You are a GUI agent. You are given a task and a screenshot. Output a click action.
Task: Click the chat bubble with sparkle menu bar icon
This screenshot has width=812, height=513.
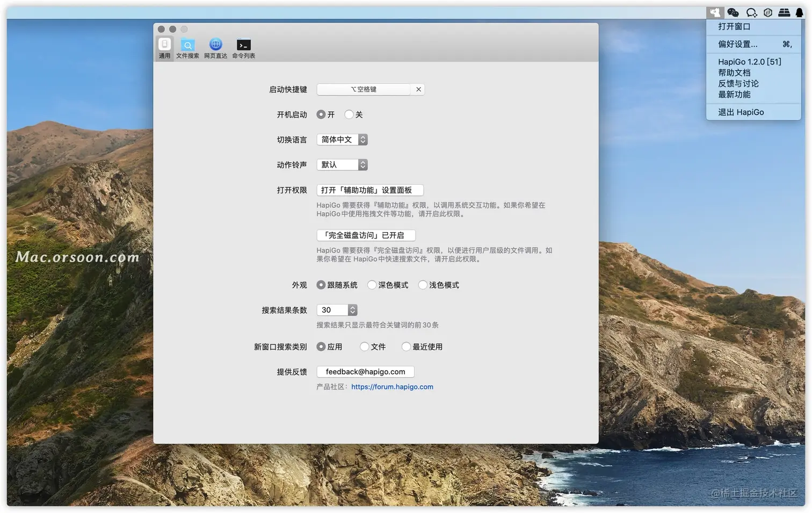(x=751, y=12)
